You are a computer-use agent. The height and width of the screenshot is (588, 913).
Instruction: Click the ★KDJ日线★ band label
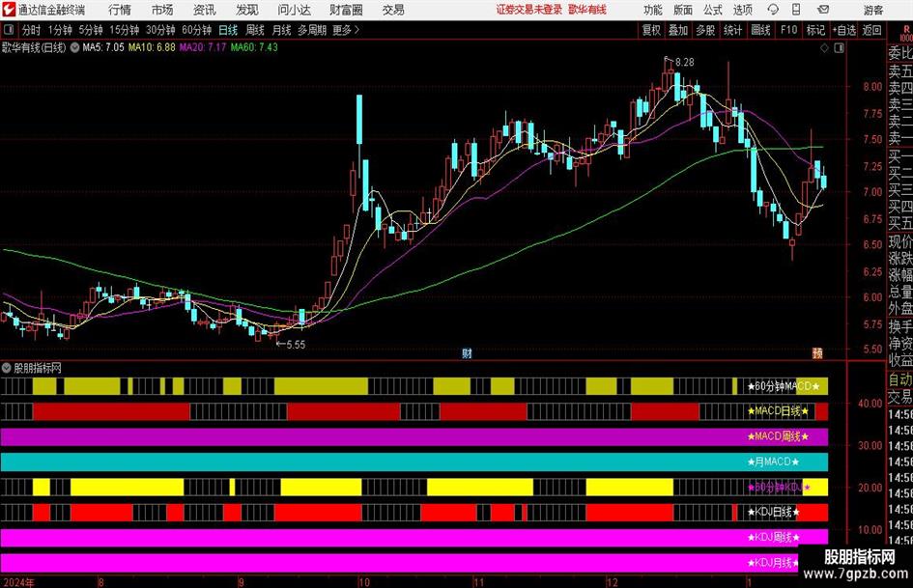pos(773,513)
